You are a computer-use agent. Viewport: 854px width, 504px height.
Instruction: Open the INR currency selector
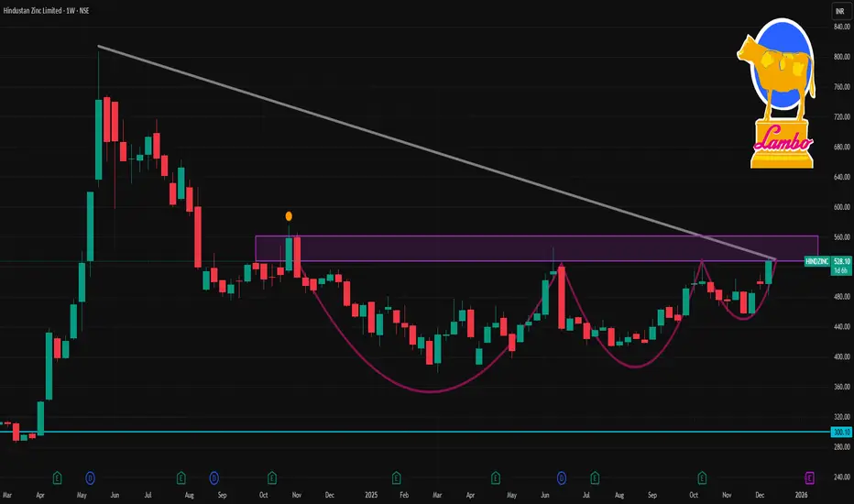tap(840, 11)
